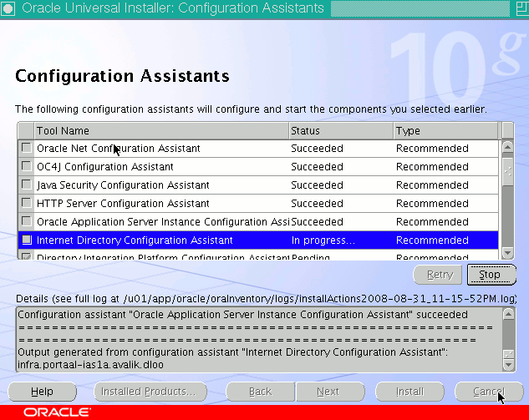
Task: Click the Details log scroll up arrow
Action: 508,315
